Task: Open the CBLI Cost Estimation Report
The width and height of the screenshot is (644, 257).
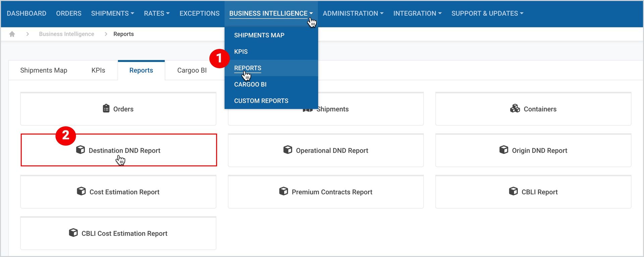Action: pyautogui.click(x=118, y=234)
